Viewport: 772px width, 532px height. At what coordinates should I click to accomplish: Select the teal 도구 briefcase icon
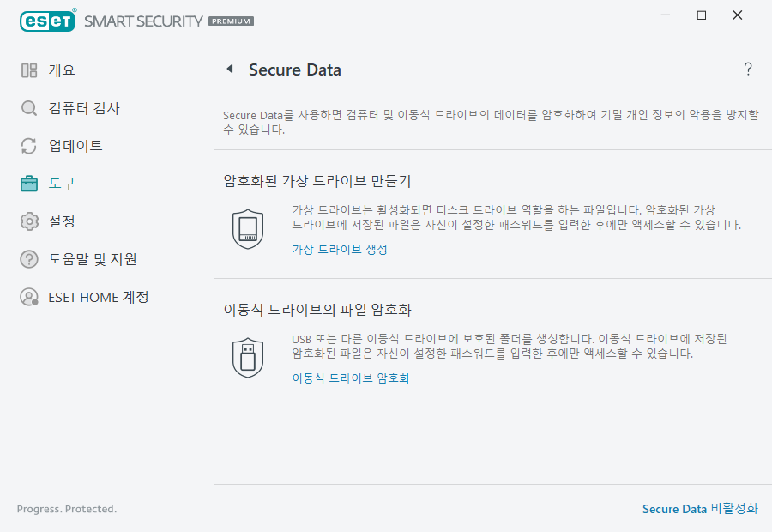pos(28,184)
